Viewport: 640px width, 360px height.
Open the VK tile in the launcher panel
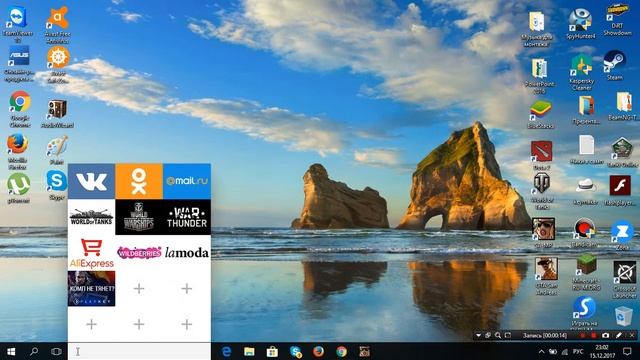click(91, 181)
